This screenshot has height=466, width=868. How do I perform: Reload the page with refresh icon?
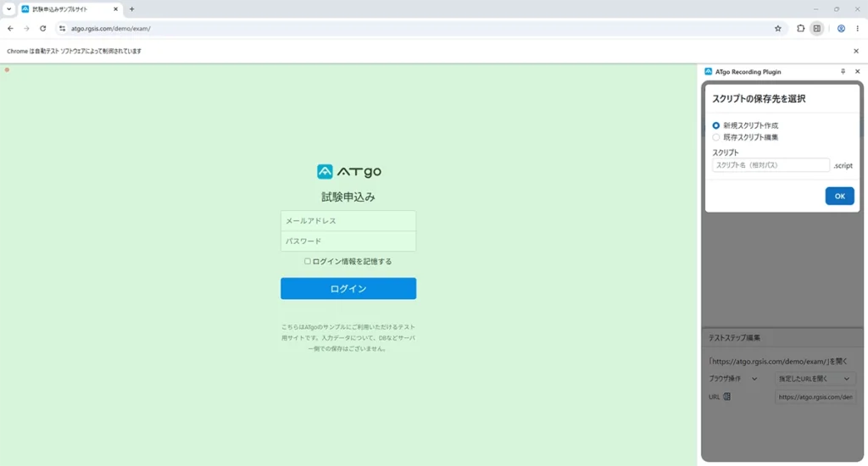42,28
